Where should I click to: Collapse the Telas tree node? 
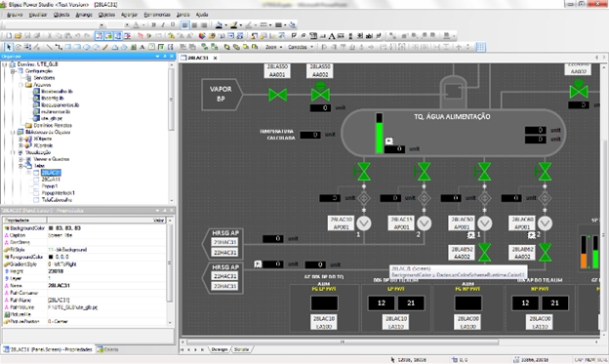click(20, 166)
